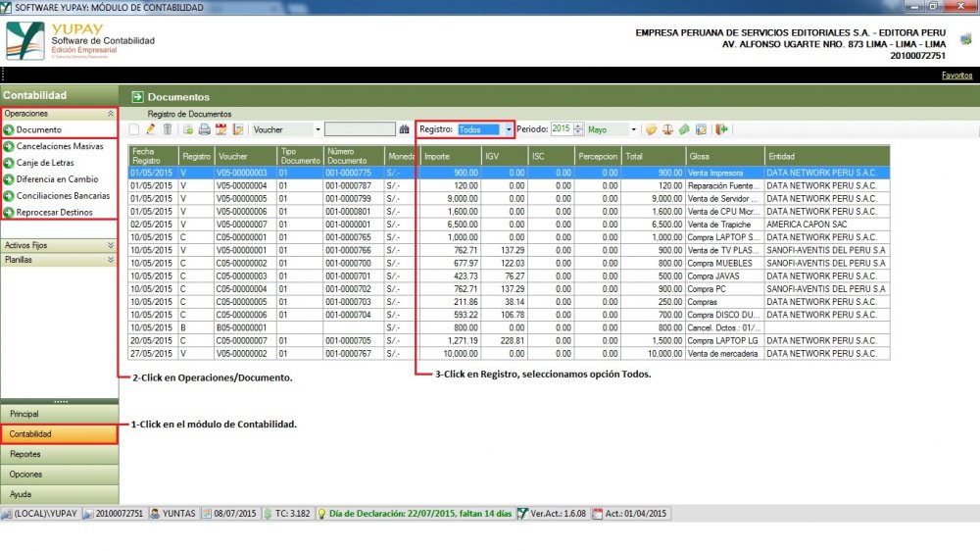The image size is (980, 551).
Task: Click the binoculars search icon
Action: click(405, 129)
